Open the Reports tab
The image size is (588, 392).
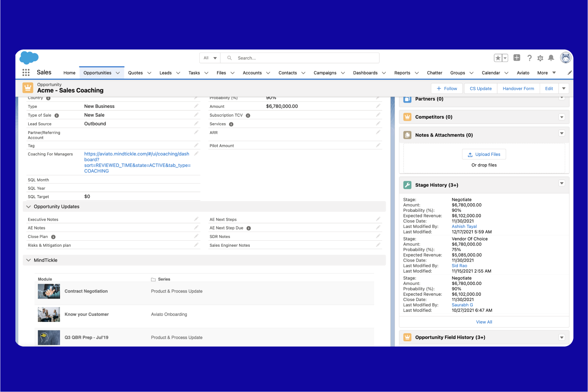402,73
